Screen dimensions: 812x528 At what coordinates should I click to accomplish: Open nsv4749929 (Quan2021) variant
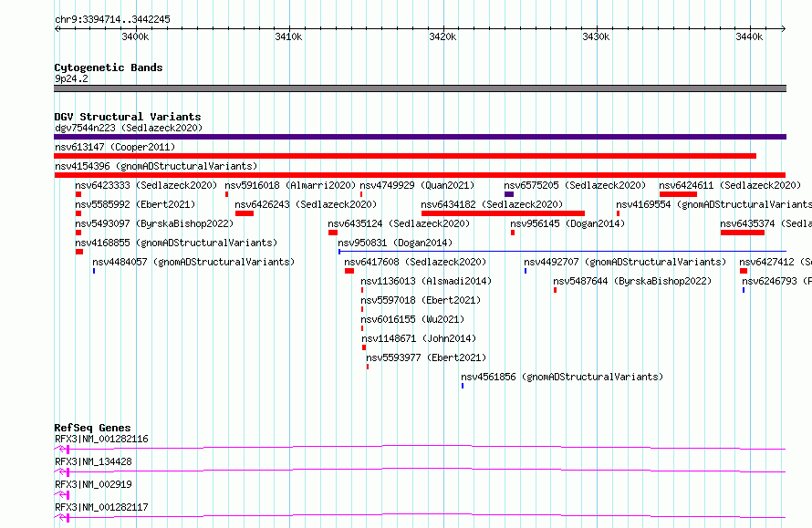(x=417, y=185)
